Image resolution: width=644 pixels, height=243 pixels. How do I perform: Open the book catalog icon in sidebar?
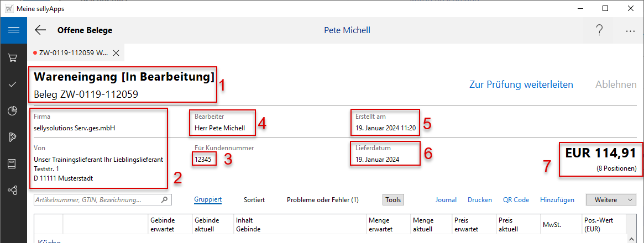click(13, 163)
